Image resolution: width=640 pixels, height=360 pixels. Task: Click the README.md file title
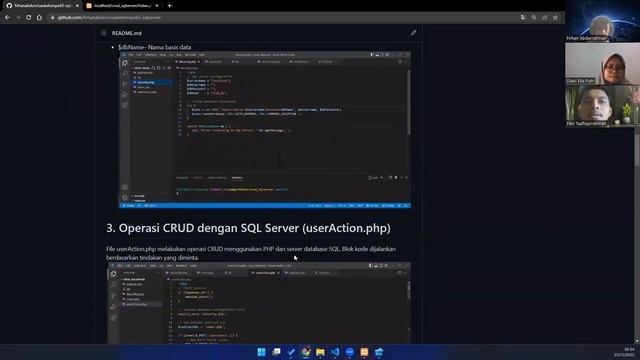127,33
